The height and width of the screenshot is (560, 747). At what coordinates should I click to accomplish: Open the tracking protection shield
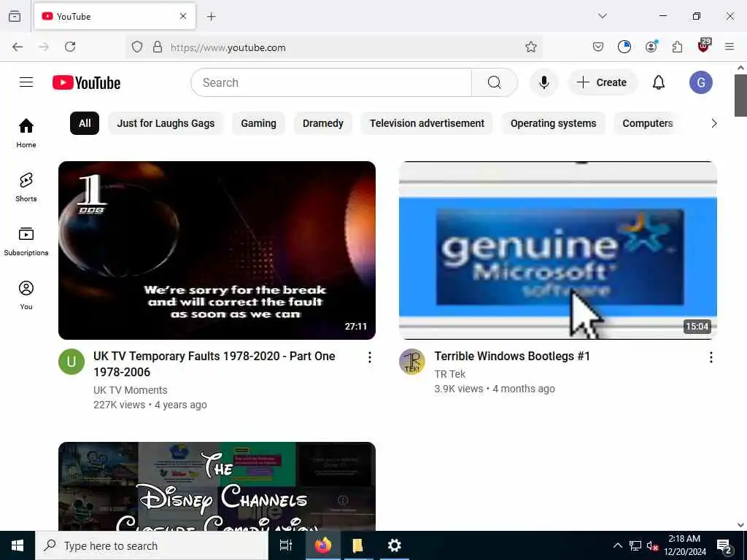[137, 47]
